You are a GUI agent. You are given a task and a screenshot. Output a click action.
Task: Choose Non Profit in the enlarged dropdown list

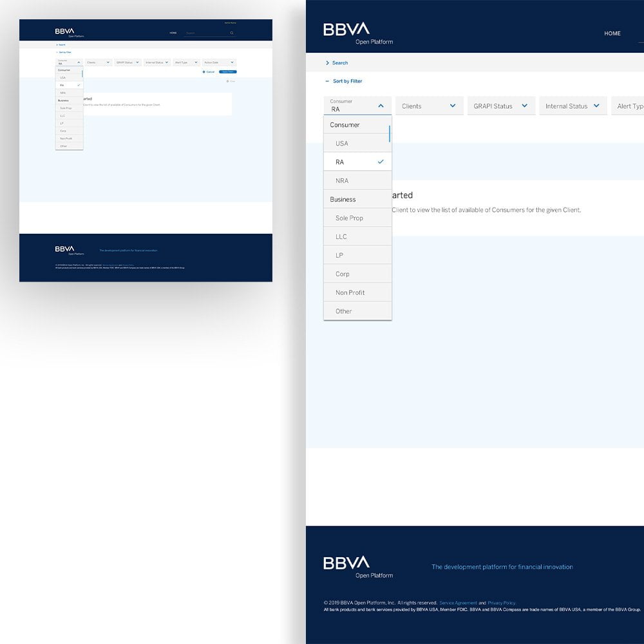point(350,292)
